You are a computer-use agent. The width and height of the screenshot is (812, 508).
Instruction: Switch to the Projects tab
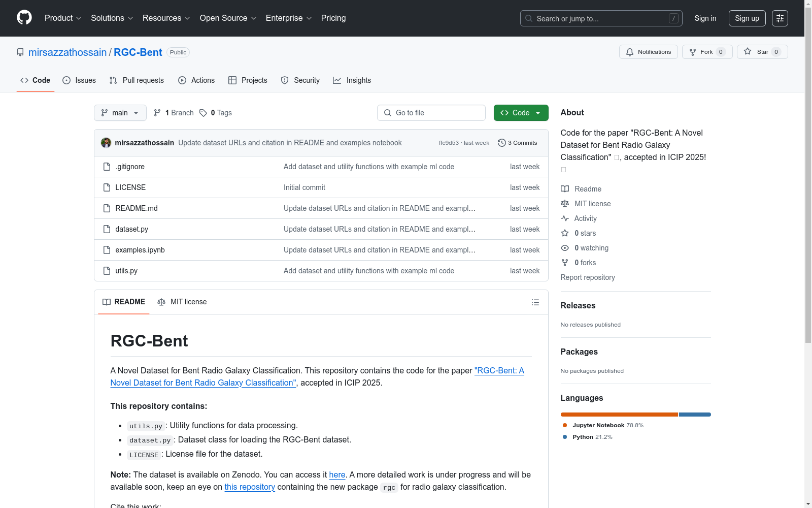tap(248, 80)
